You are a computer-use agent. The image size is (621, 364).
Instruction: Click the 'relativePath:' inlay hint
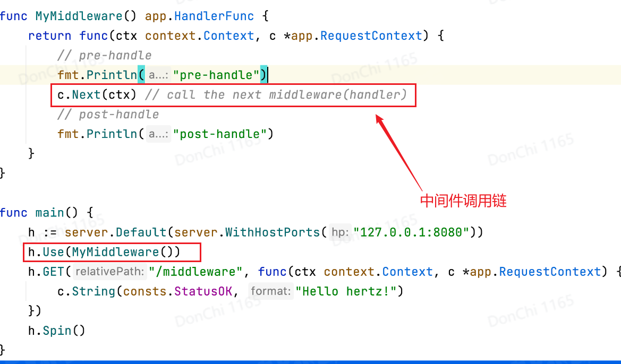pos(110,272)
